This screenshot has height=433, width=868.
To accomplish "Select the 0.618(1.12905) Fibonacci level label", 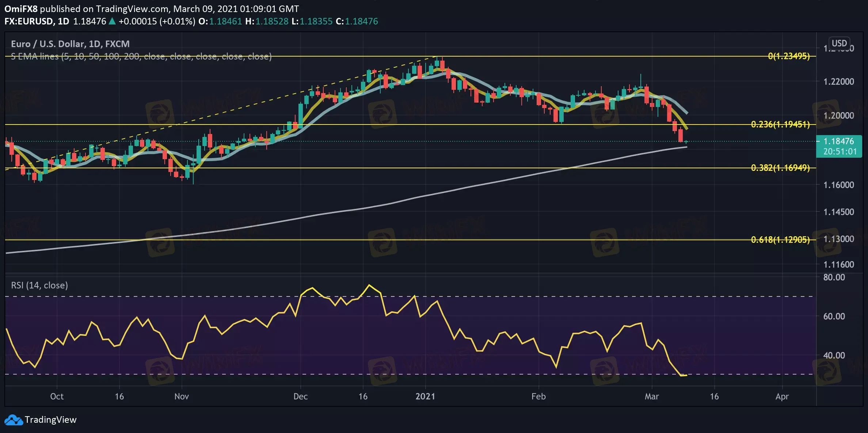I will pos(780,240).
